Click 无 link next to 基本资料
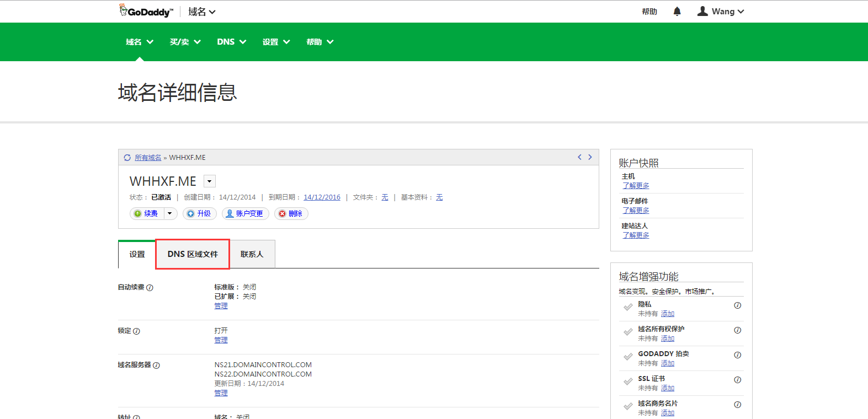This screenshot has width=868, height=419. coord(439,197)
